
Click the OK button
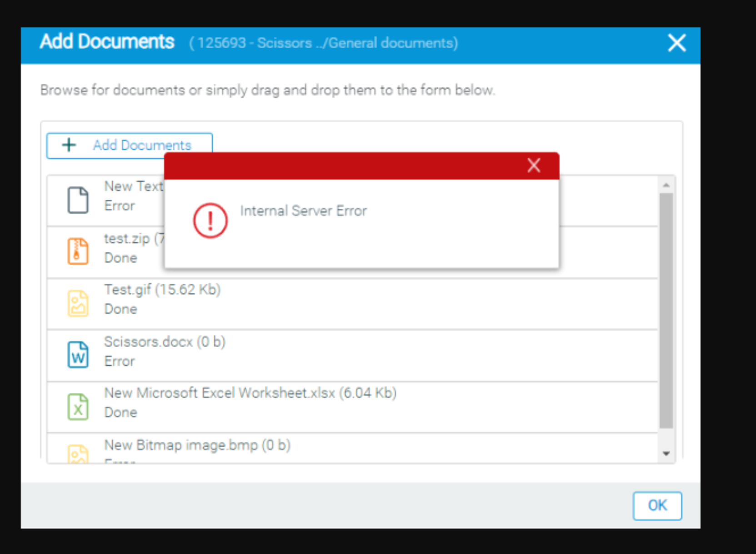coord(657,506)
